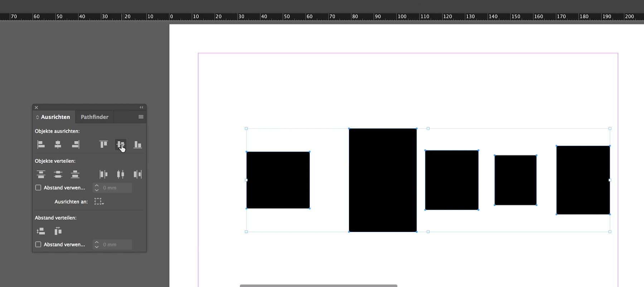
Task: Enable 'Abstand verwen...' under Objekte verteilen
Action: click(38, 188)
